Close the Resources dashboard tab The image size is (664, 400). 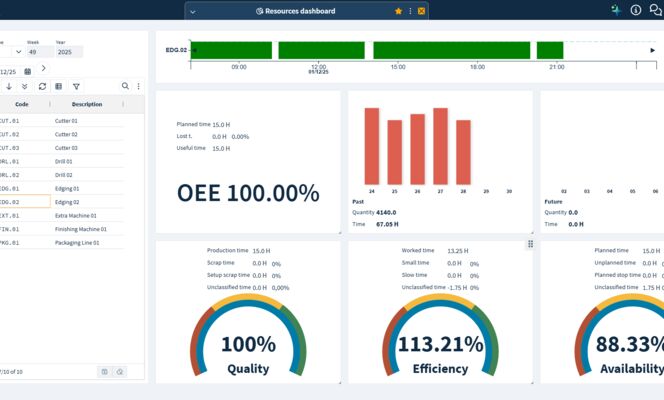[x=421, y=11]
